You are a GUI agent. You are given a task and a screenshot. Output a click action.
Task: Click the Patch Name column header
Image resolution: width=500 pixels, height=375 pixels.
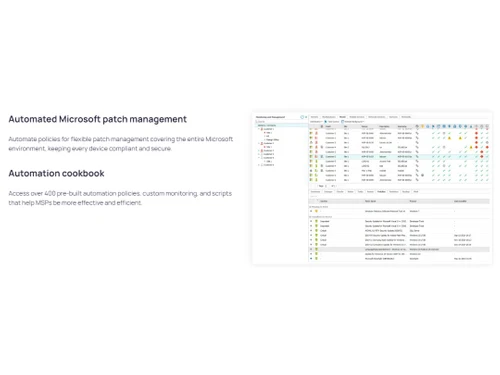tap(370, 201)
